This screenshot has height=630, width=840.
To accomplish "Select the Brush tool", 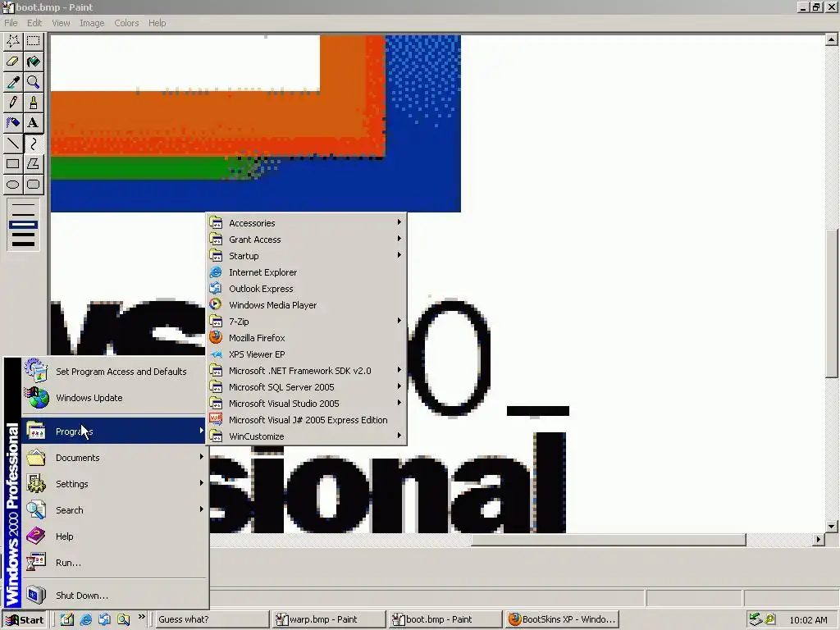I will click(x=33, y=102).
